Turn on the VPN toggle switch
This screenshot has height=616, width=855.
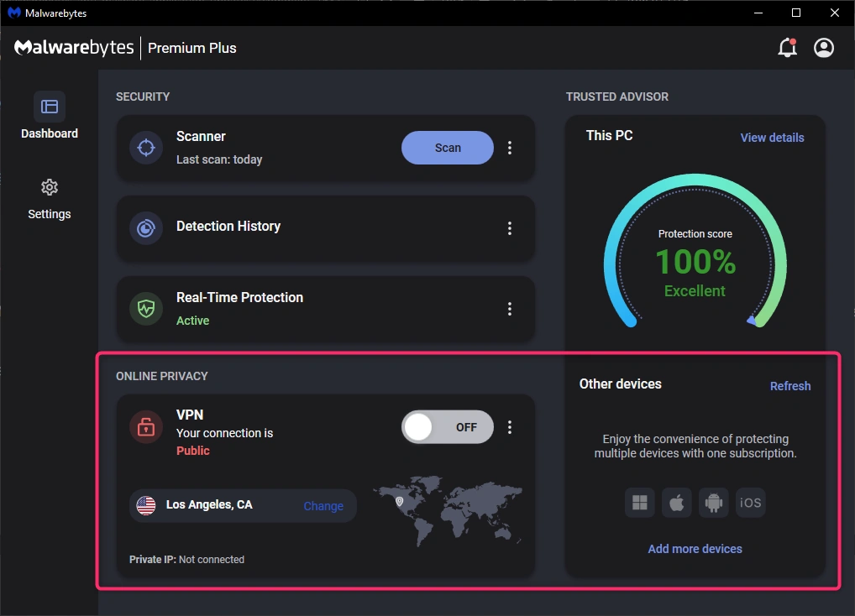[447, 427]
